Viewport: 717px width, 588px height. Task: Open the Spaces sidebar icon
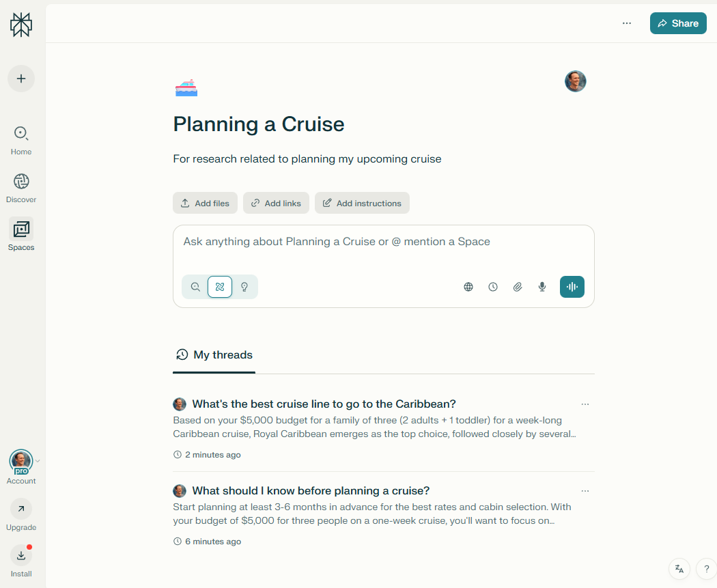click(21, 229)
